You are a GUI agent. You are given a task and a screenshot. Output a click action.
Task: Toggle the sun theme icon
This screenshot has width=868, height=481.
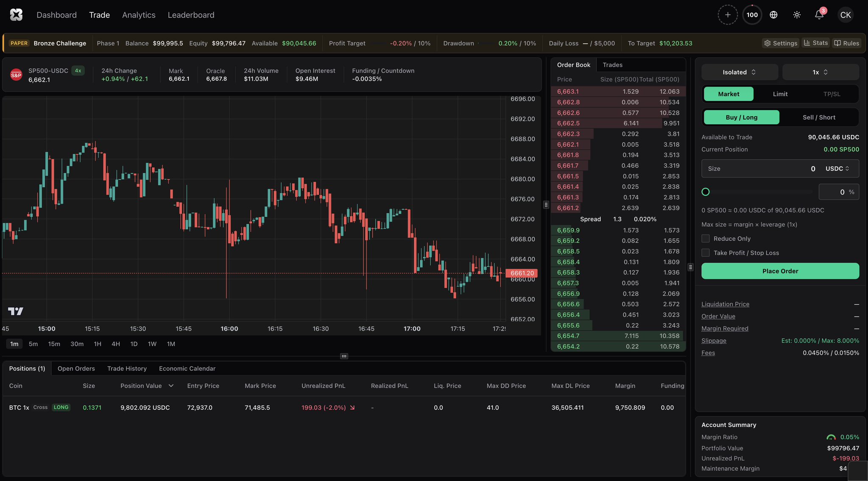(797, 15)
